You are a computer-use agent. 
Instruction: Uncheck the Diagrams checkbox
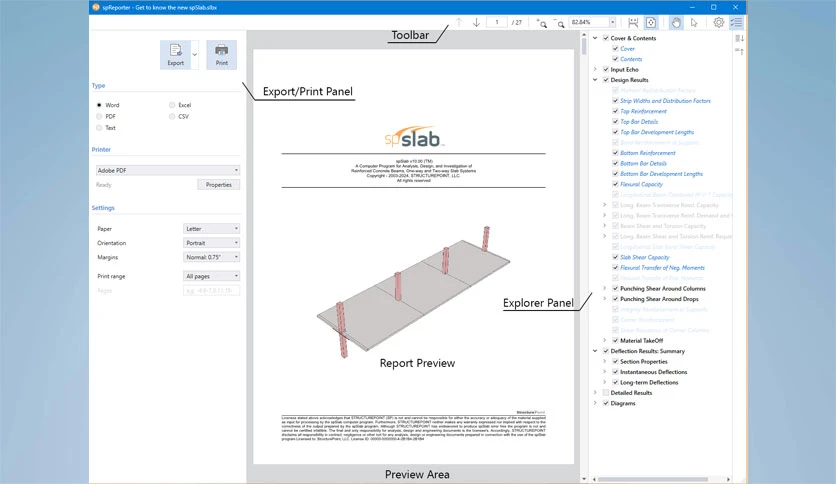point(606,404)
